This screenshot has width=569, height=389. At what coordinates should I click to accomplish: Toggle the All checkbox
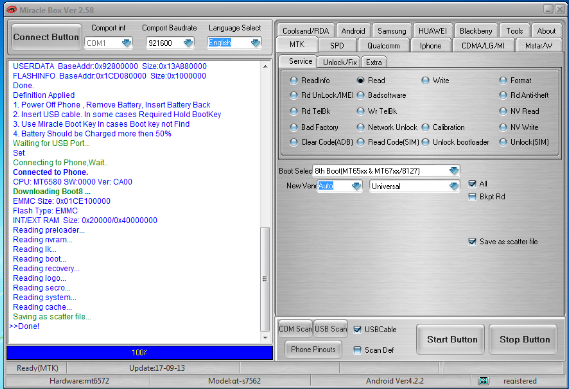pos(472,184)
